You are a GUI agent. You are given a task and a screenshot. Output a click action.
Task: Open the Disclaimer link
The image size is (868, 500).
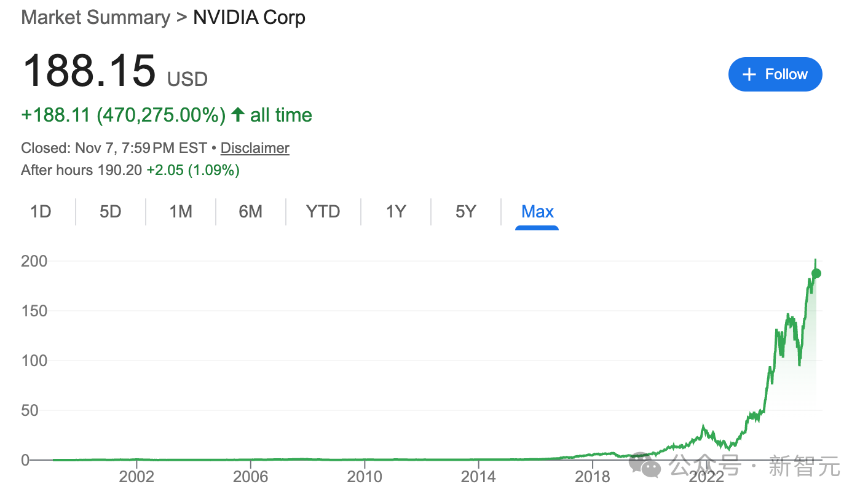pyautogui.click(x=254, y=148)
